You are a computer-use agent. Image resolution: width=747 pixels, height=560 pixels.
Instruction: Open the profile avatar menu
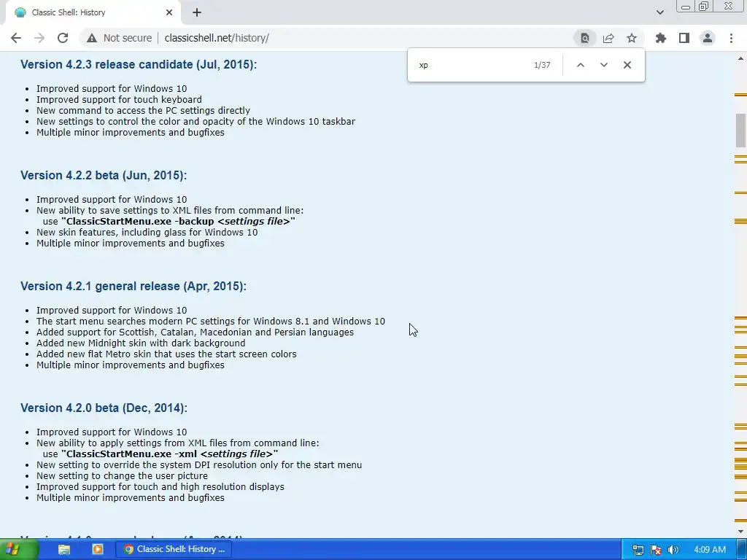708,38
